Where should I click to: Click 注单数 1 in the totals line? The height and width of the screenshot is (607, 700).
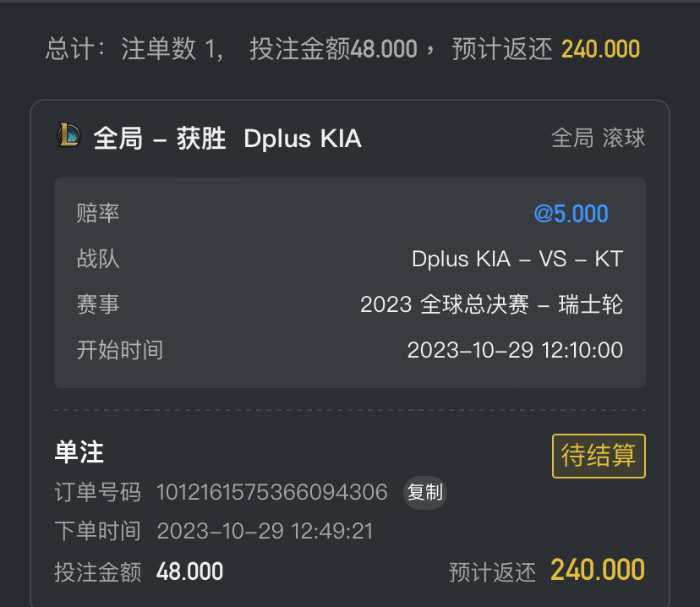(172, 49)
